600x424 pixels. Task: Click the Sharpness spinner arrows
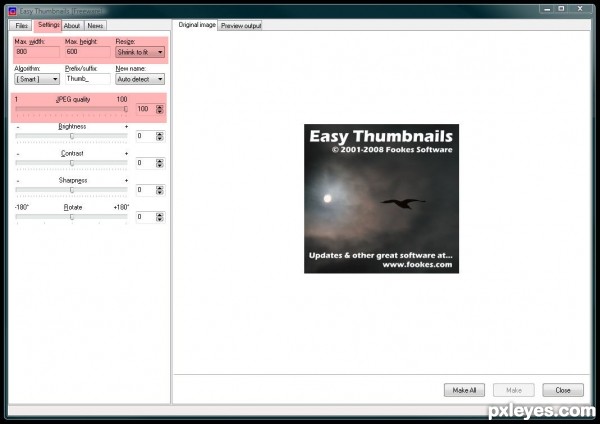tap(160, 190)
